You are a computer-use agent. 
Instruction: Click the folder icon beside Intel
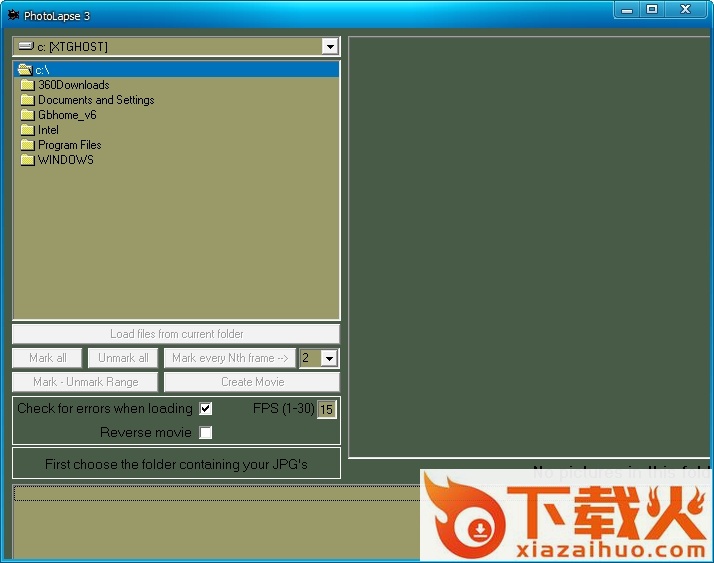[27, 130]
